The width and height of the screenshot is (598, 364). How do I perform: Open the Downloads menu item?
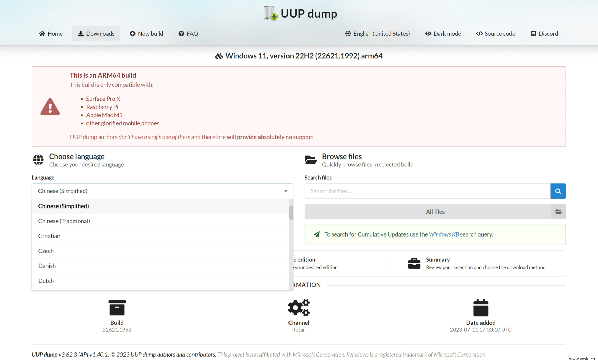coord(96,34)
